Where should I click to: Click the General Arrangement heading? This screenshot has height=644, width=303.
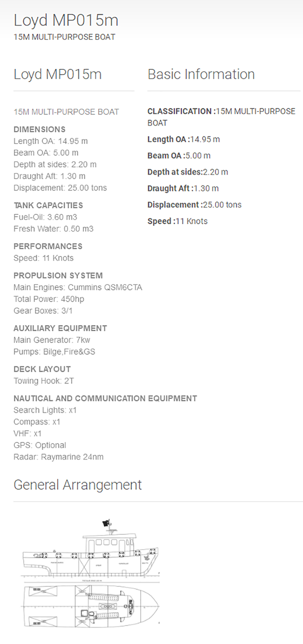pos(77,485)
